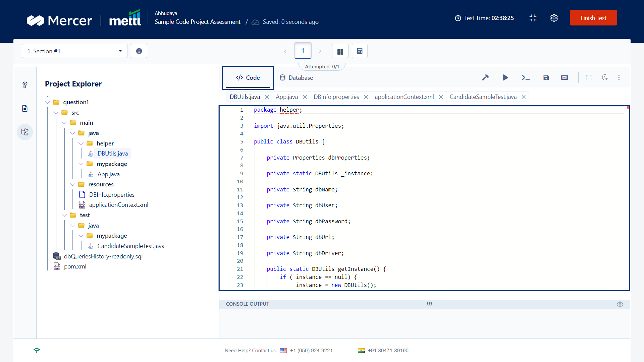Screen dimensions: 644x362
Task: Select the CandidateSampleTest.java editor tab
Action: point(483,97)
